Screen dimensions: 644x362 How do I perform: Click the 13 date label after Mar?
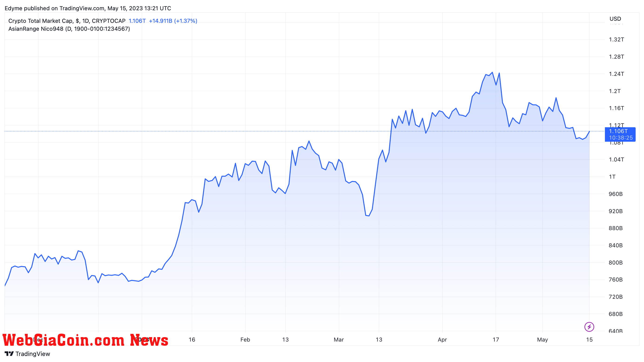379,339
